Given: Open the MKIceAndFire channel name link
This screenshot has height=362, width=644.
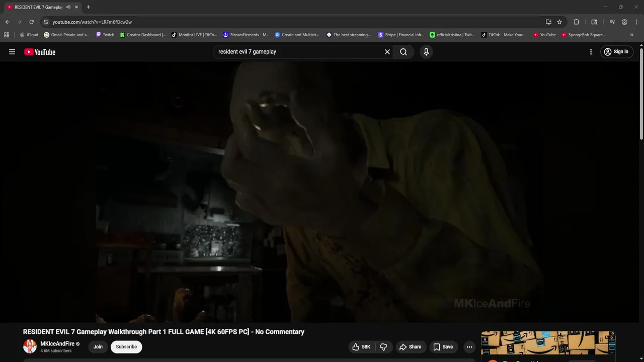Looking at the screenshot, I should [57, 344].
